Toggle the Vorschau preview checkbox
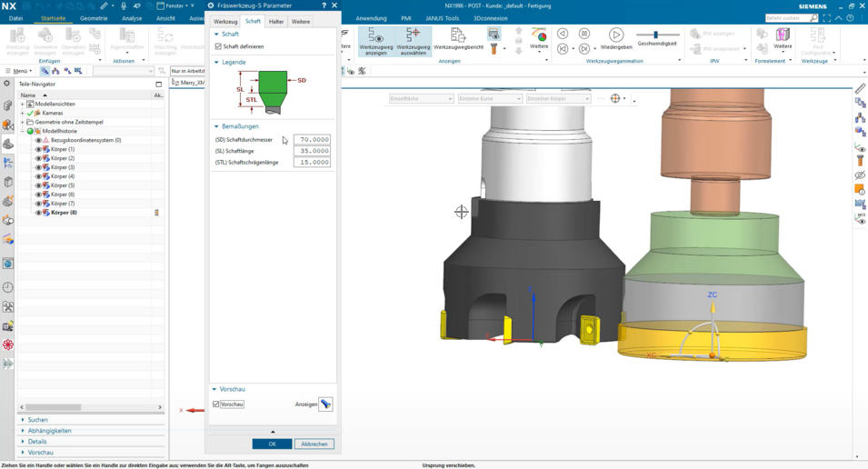 point(216,404)
